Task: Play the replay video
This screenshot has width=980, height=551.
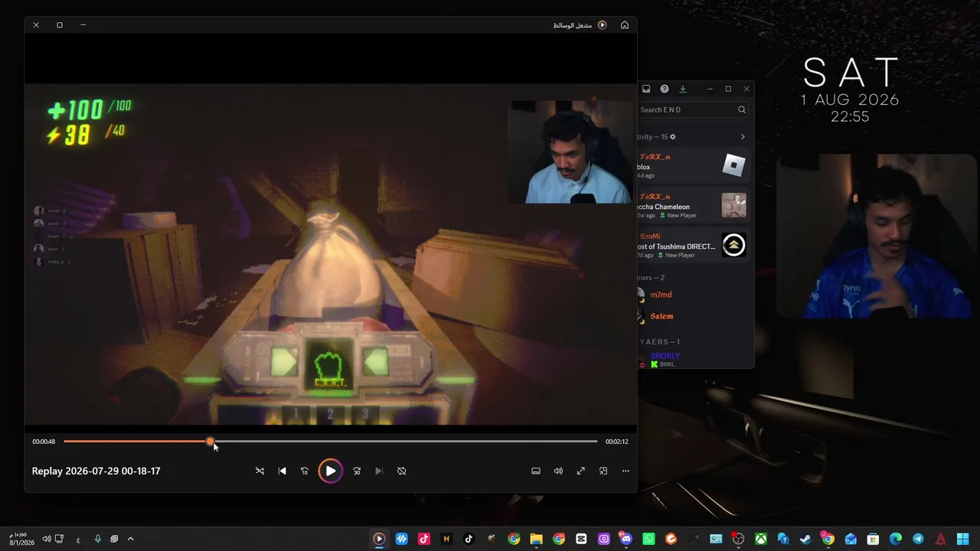Action: point(330,471)
